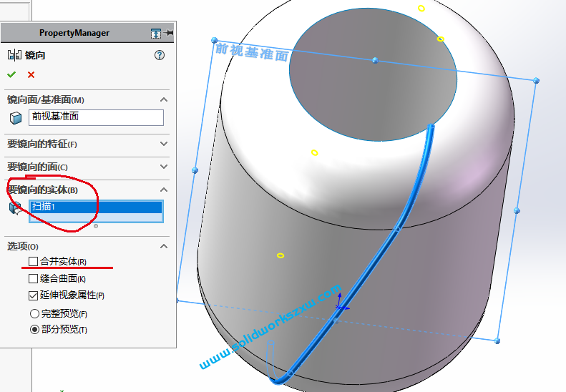Collapse the 要镜向的实体 section

(x=164, y=190)
